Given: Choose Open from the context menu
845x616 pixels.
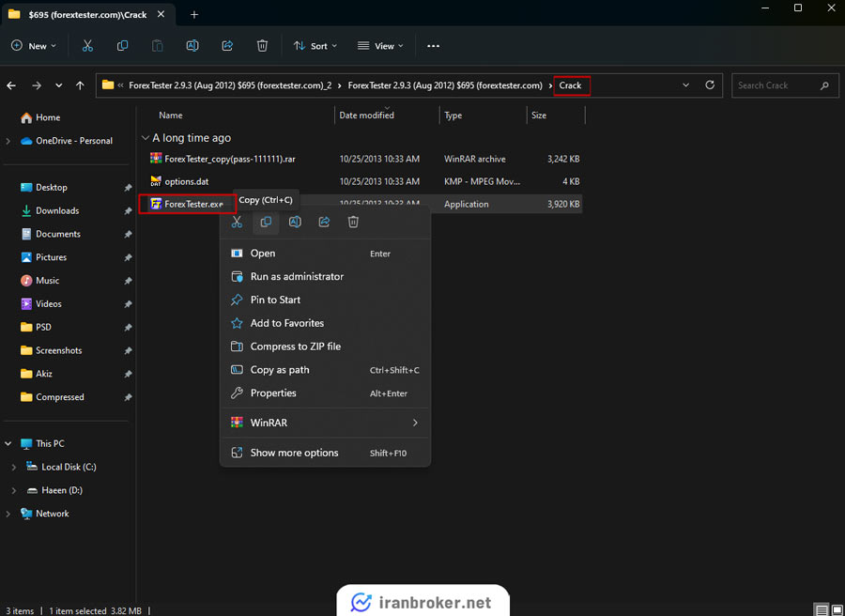Looking at the screenshot, I should pos(325,254).
